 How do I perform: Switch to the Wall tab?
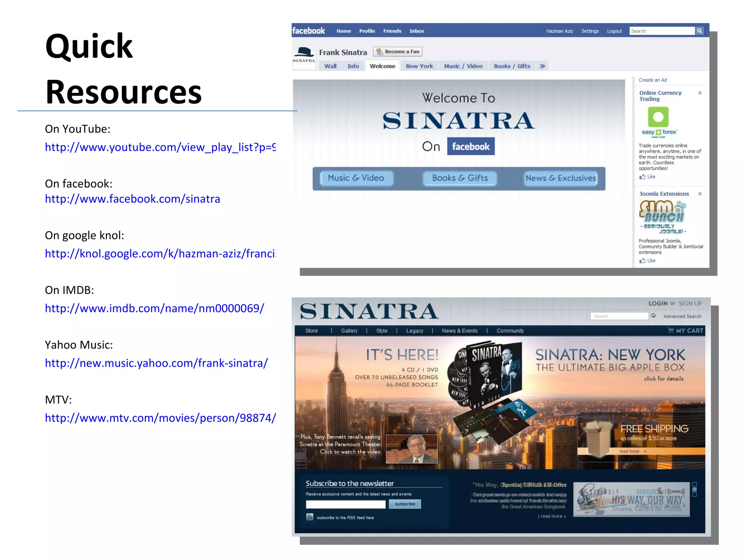point(330,66)
